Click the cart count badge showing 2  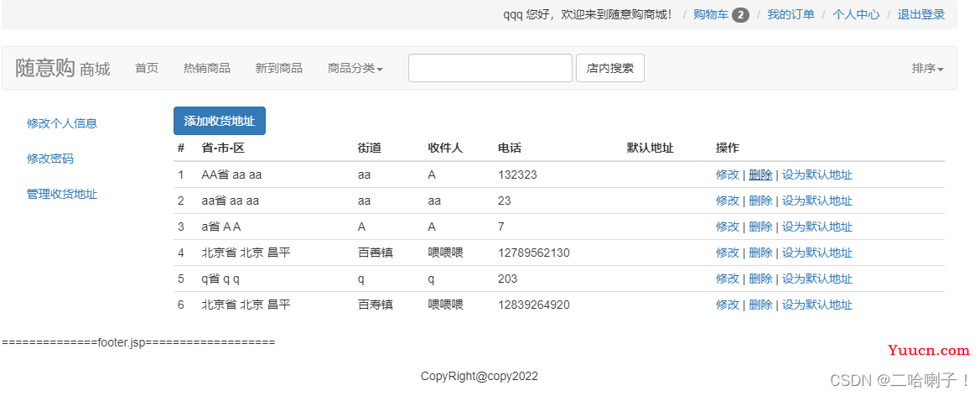pos(740,14)
